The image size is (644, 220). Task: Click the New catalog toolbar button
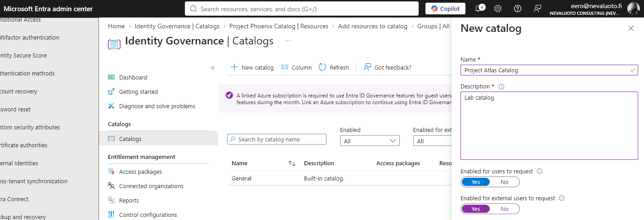point(252,67)
